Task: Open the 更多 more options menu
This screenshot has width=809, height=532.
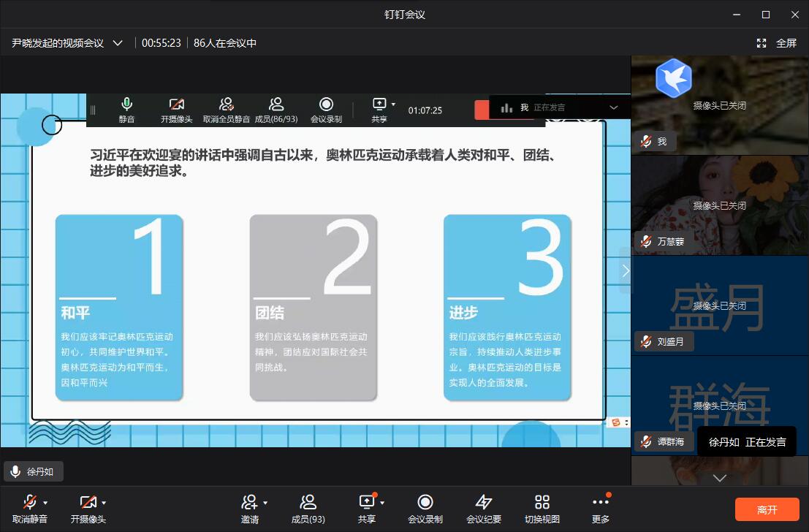Action: [601, 509]
